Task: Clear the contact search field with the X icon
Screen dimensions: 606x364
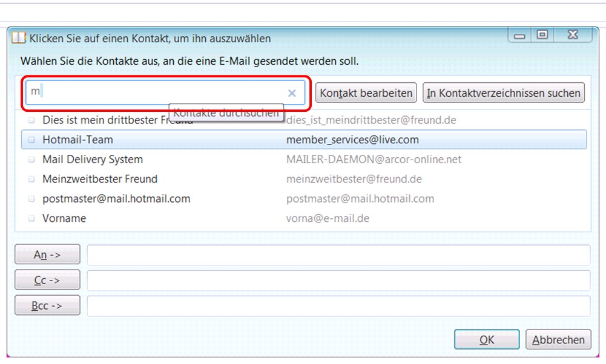Action: tap(292, 93)
